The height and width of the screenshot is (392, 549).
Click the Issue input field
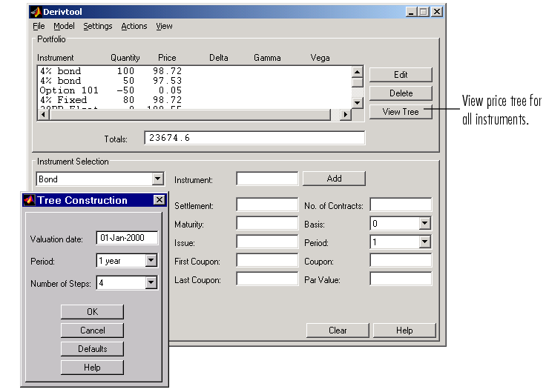point(267,242)
